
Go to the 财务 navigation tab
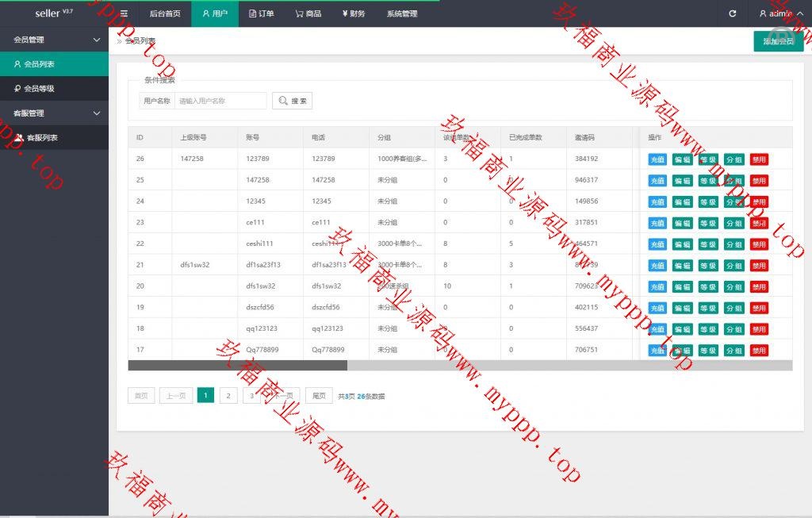point(354,13)
